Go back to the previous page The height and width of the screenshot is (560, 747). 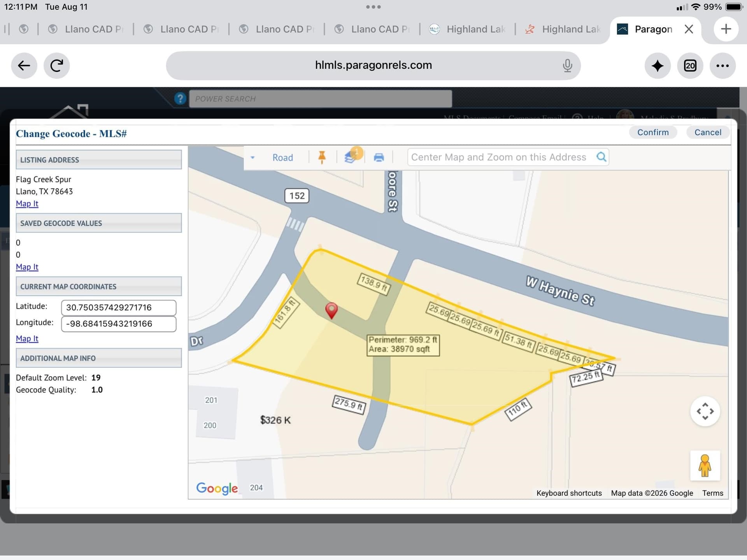[x=24, y=66]
